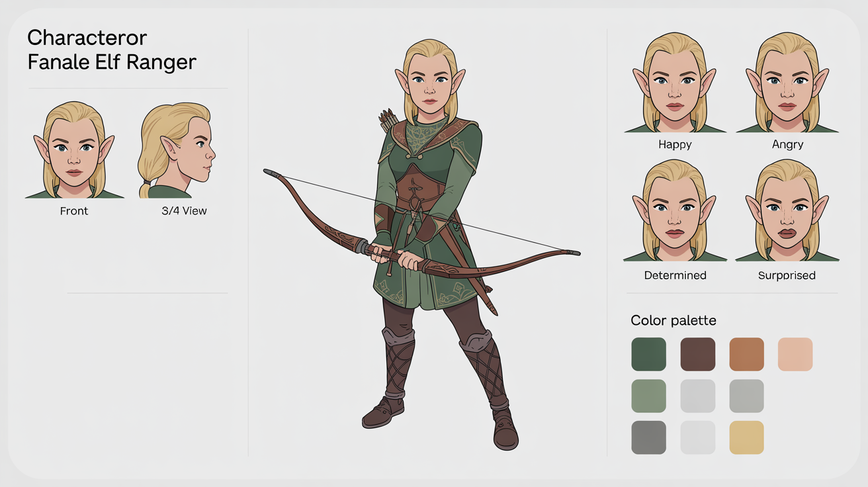Click the golden yellow swatch
This screenshot has width=868, height=487.
[x=746, y=437]
